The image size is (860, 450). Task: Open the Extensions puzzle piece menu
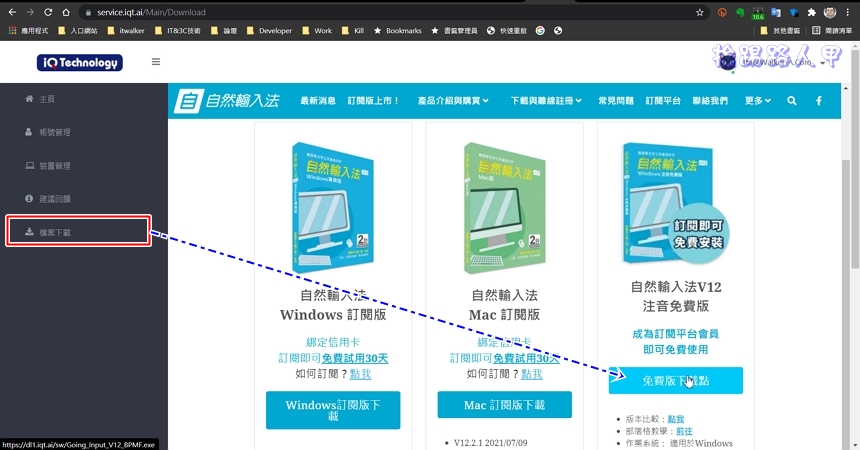812,12
